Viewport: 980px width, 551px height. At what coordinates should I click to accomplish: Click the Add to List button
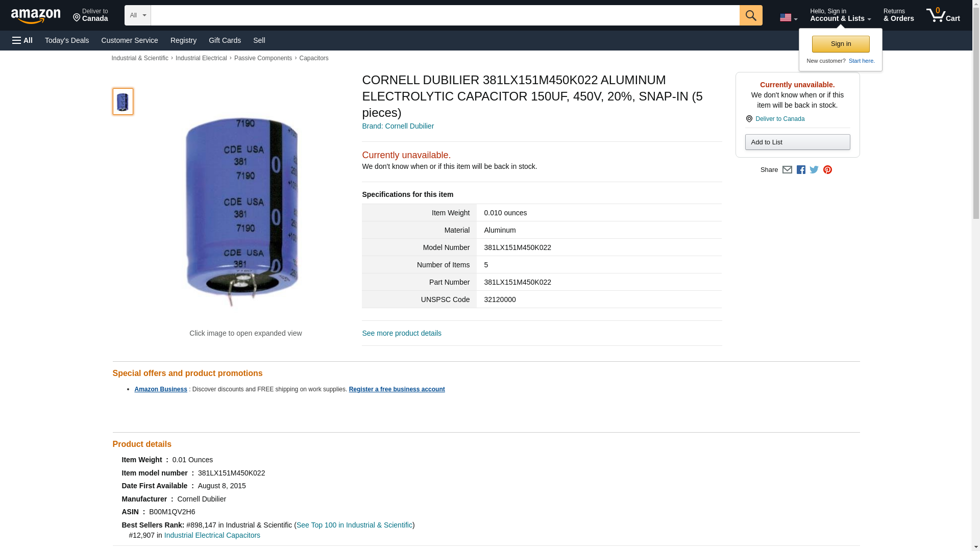point(797,142)
